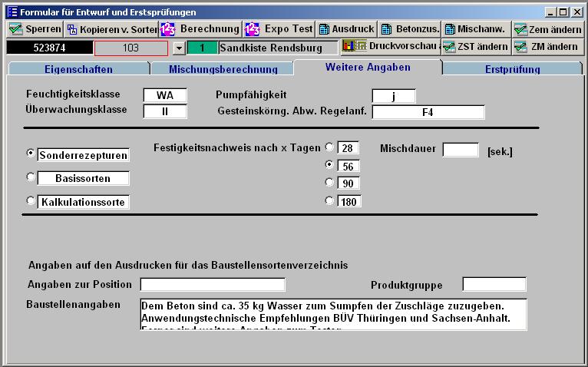This screenshot has width=588, height=367.
Task: Click the Sperren toolbar button
Action: click(35, 29)
